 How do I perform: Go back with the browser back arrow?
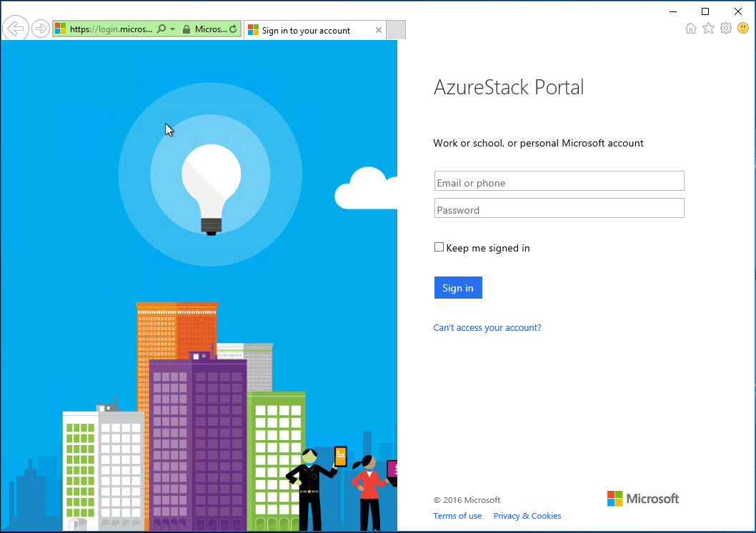point(16,29)
